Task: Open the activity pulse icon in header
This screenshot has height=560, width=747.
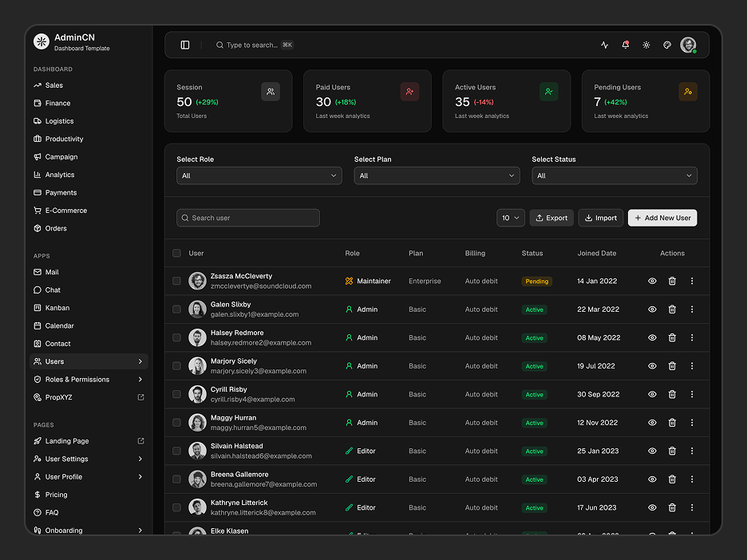Action: pyautogui.click(x=605, y=45)
